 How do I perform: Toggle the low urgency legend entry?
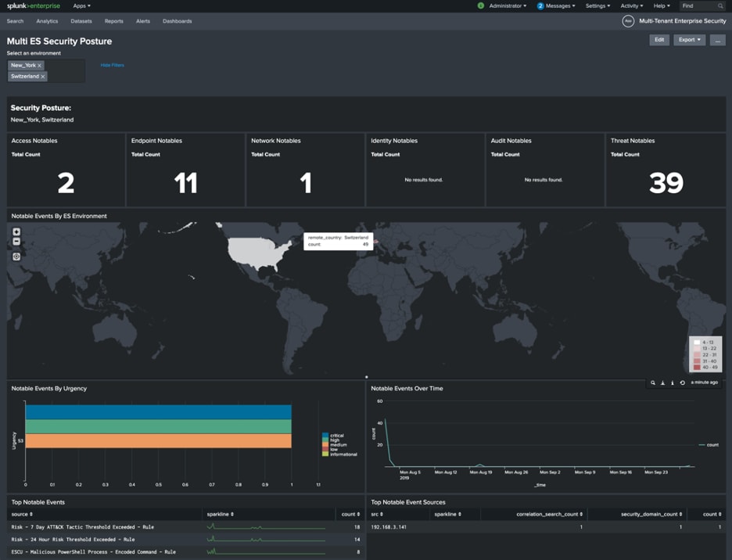click(x=330, y=449)
